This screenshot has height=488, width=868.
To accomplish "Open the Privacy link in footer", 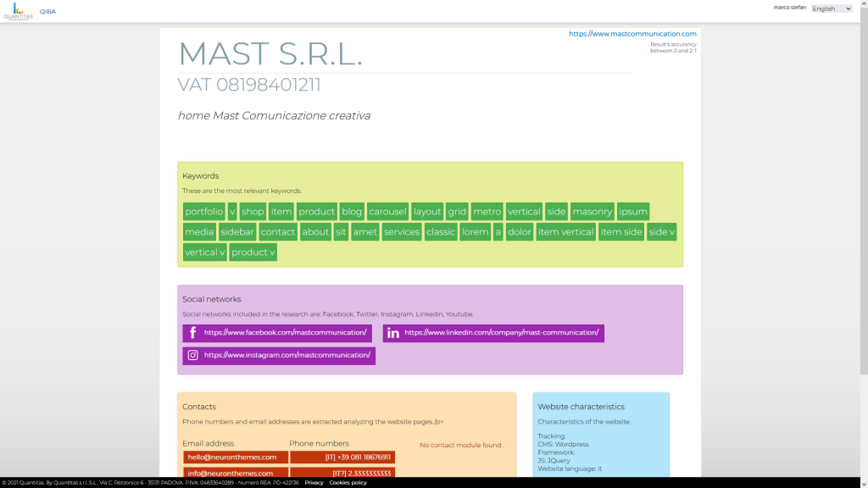I will click(x=314, y=482).
